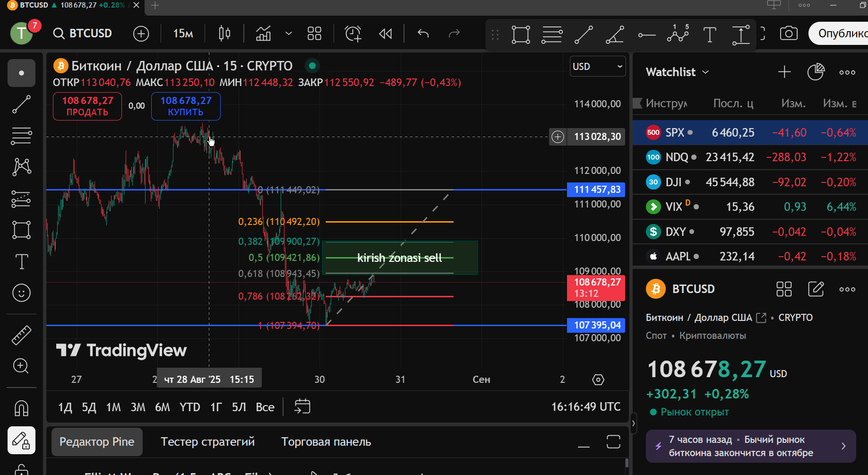The height and width of the screenshot is (475, 868).
Task: Select rectangle tool in favorites toolbar
Action: [521, 35]
